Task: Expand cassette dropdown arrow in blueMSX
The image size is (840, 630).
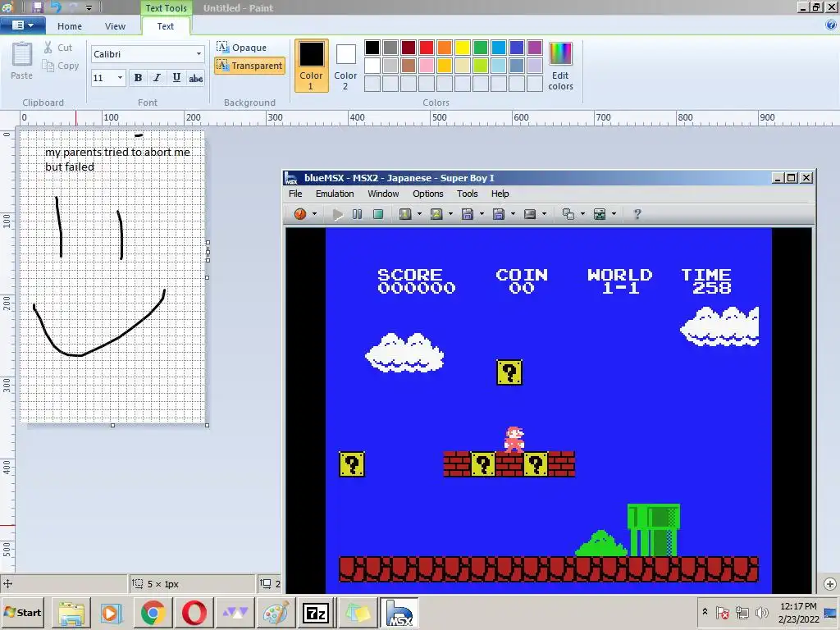Action: coord(545,214)
